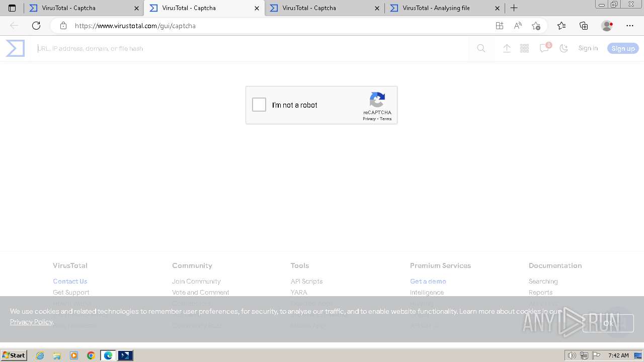Switch to VirusTotal - Analysing file tab
The height and width of the screenshot is (362, 644).
[444, 8]
